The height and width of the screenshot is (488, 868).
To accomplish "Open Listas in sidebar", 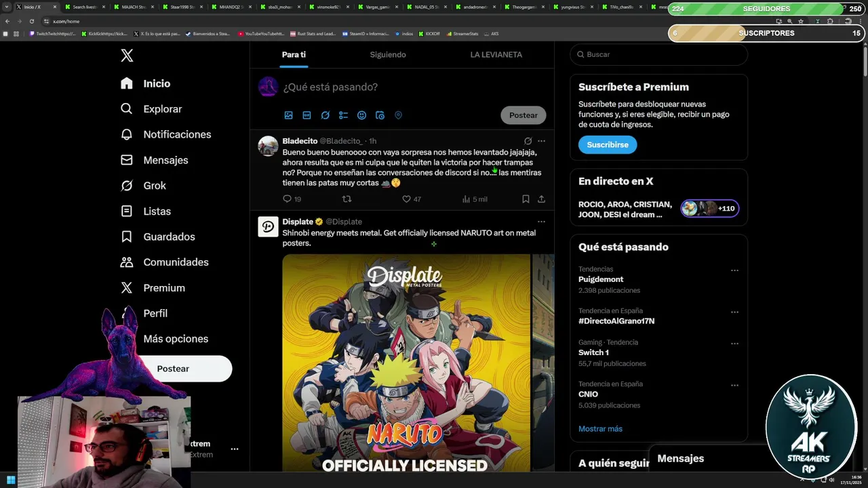I will [145, 211].
